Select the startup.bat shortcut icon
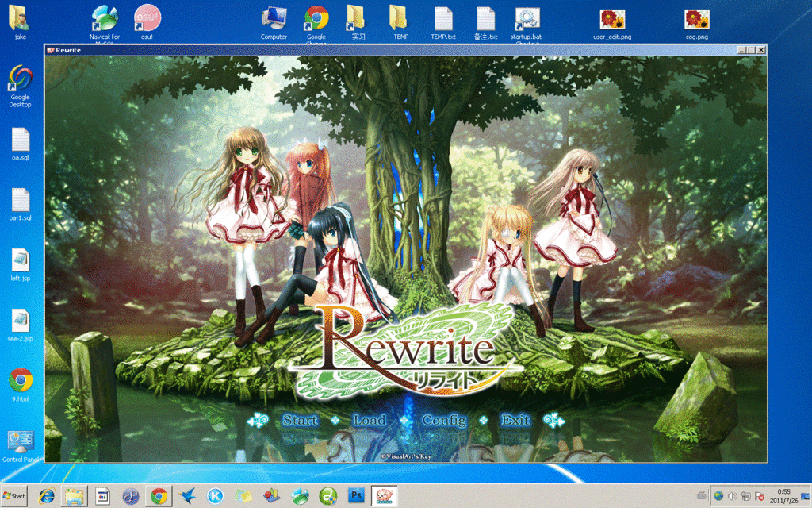 (x=527, y=23)
